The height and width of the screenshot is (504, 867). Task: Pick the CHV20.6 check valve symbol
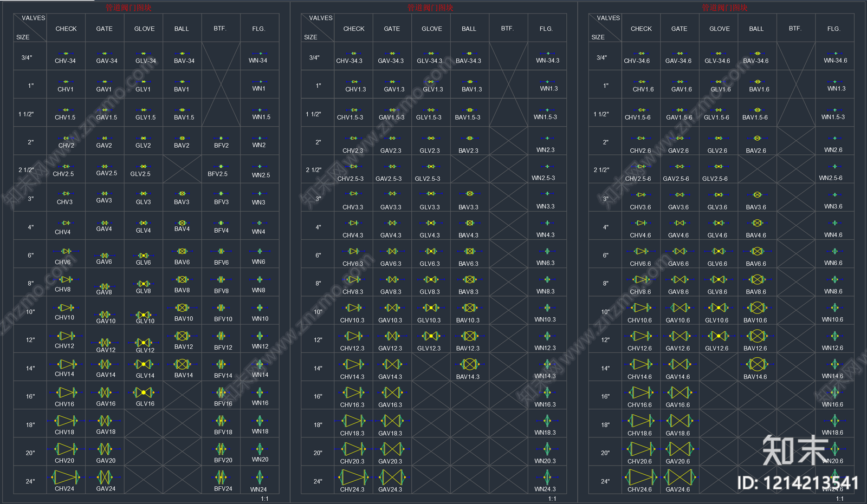point(641,449)
